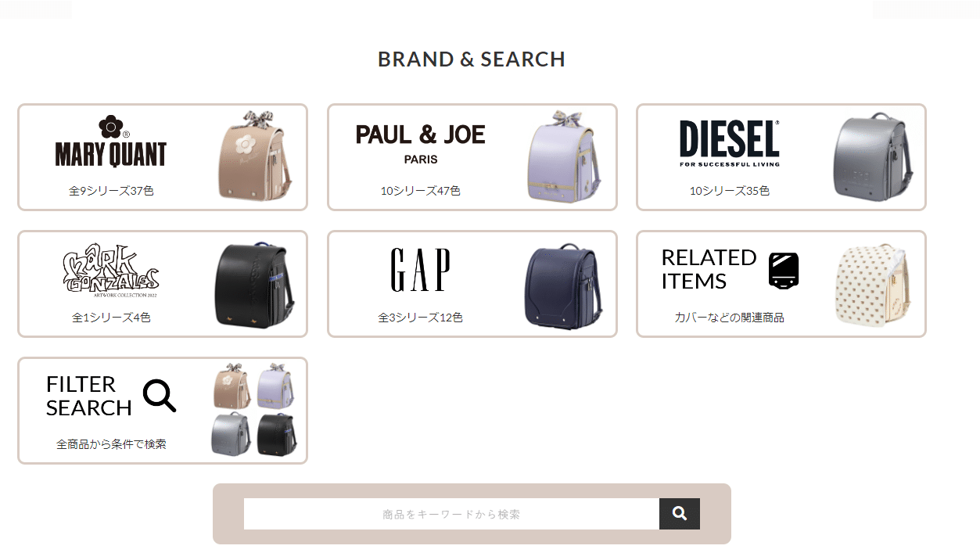Click the Filter Search magnifying glass icon
The width and height of the screenshot is (980, 560).
pos(160,396)
